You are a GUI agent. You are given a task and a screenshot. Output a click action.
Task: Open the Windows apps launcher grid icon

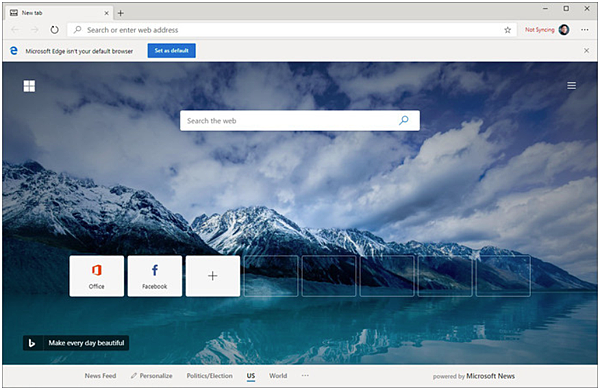[29, 86]
